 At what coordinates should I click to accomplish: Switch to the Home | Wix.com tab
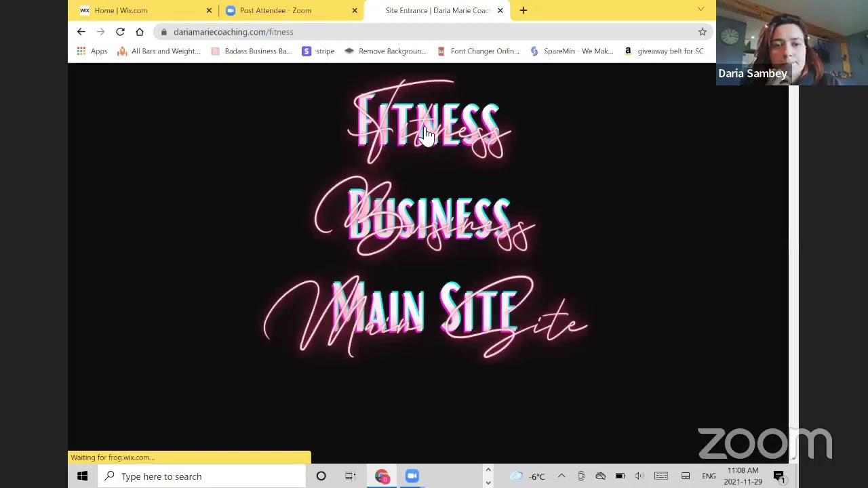coord(144,10)
